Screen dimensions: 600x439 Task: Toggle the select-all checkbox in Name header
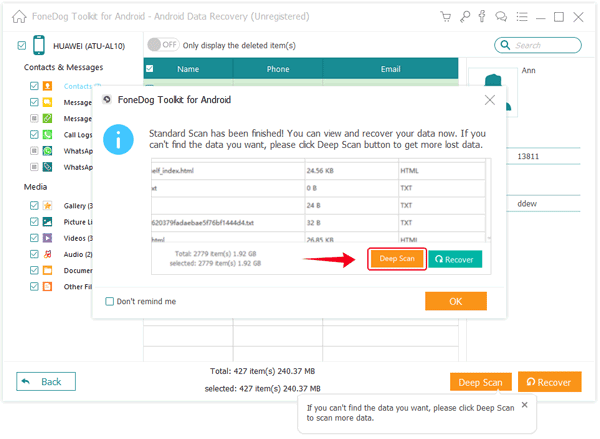150,69
